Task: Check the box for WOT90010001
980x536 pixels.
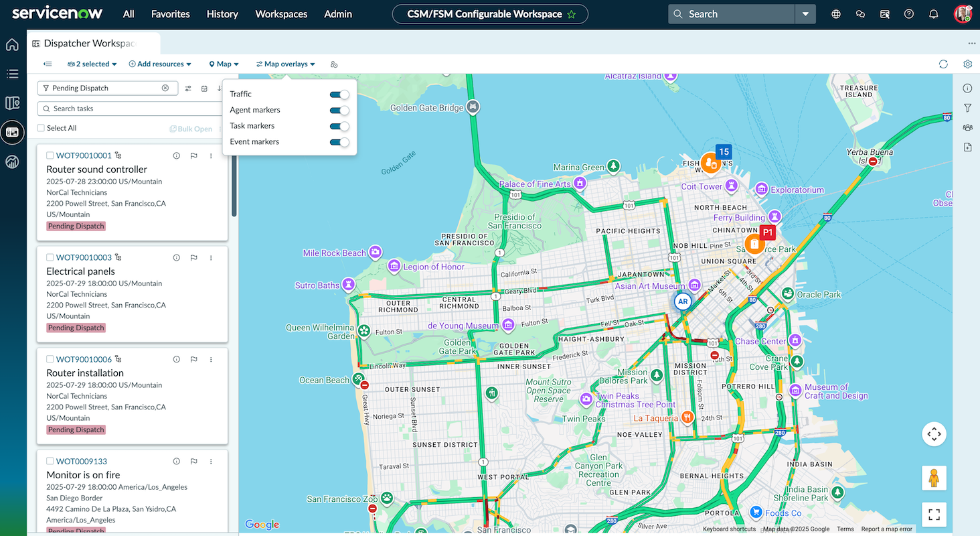Action: pyautogui.click(x=50, y=155)
